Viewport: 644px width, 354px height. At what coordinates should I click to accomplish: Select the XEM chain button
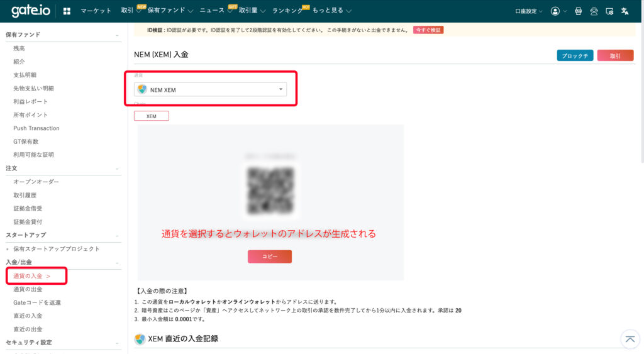151,116
